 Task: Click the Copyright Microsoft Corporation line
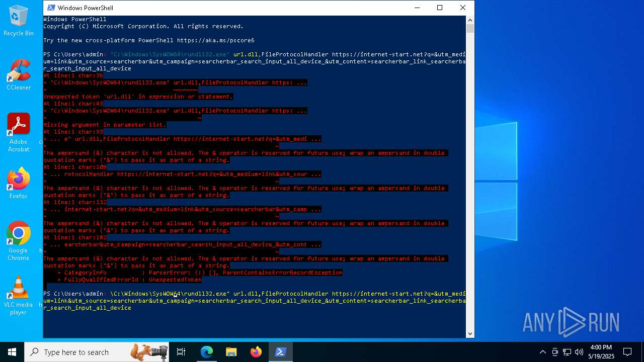pyautogui.click(x=143, y=26)
